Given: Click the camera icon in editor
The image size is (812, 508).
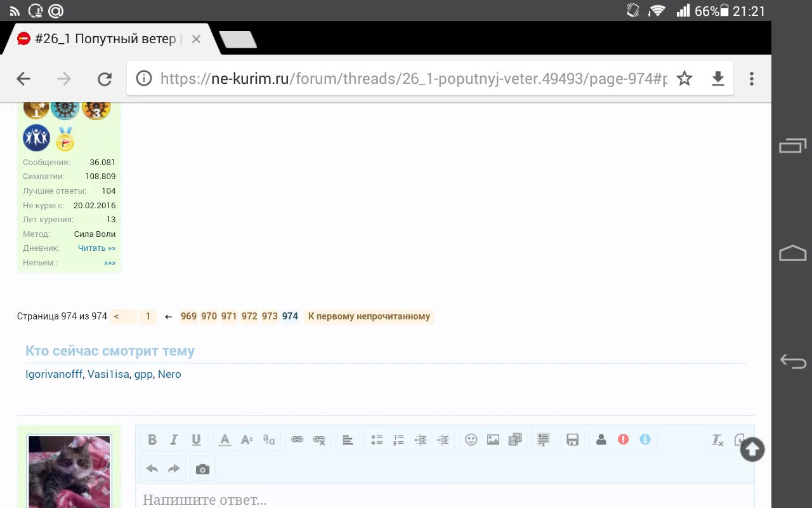Looking at the screenshot, I should click(202, 469).
